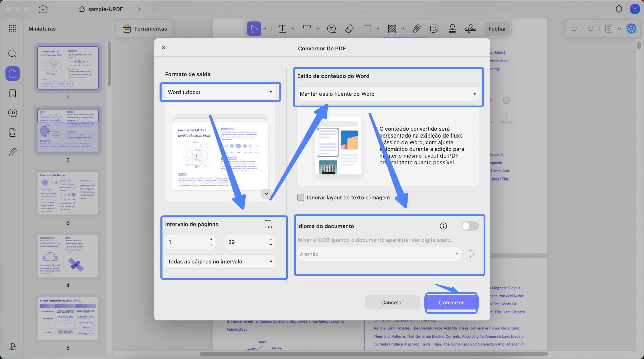Open Manter estilo fluente do Word dropdown

point(388,94)
